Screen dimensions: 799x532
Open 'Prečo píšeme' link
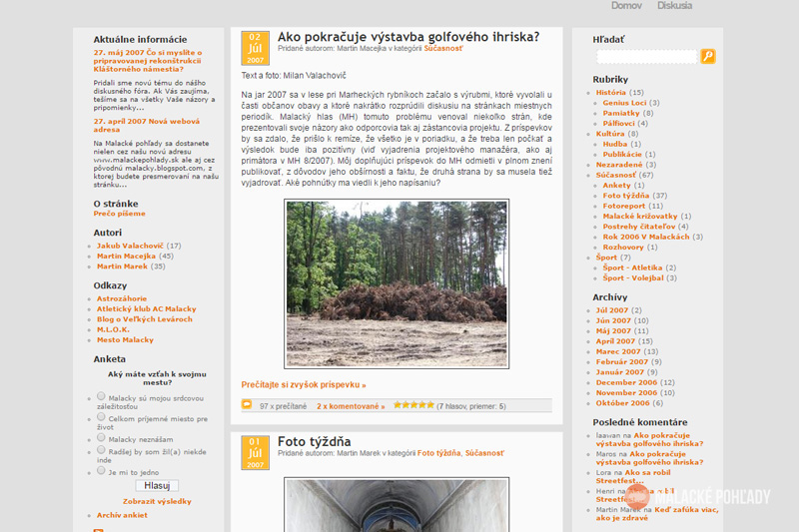point(119,214)
